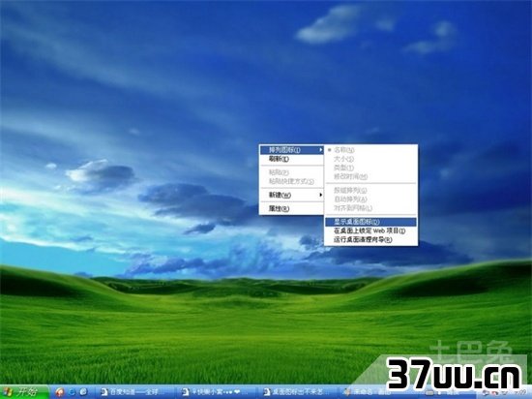The image size is (532, 399).
Task: Click the white round quick launch icon
Action: point(83,392)
